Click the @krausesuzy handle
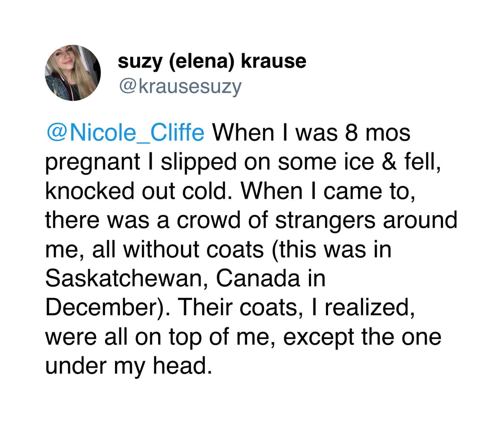 [x=180, y=86]
